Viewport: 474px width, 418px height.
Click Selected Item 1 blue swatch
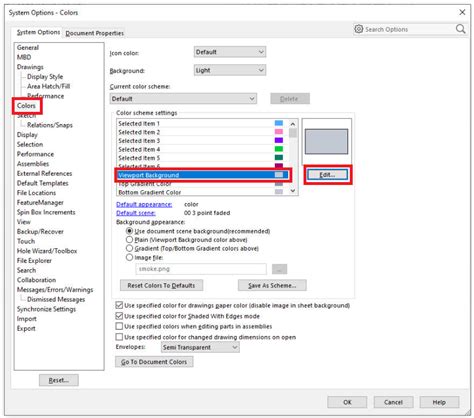[x=279, y=123]
